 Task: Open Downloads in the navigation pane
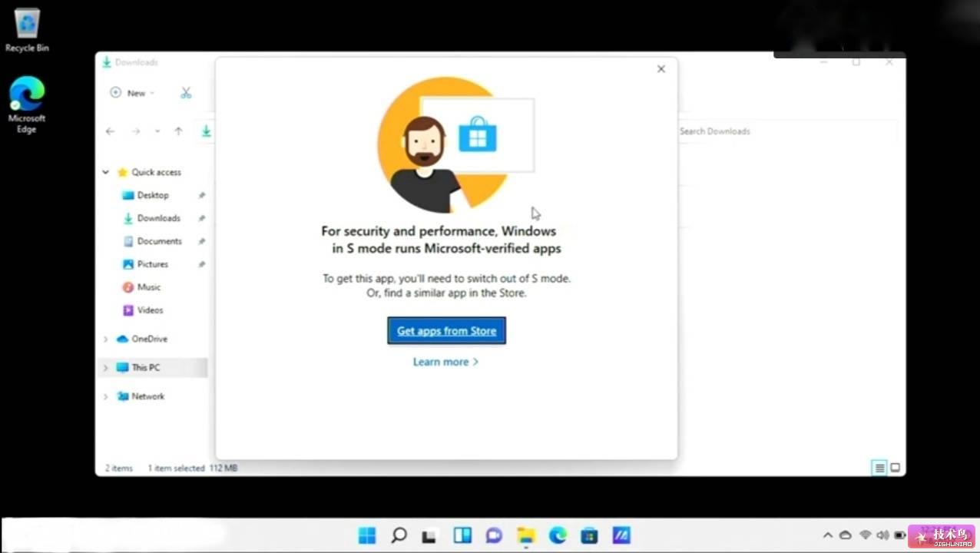(158, 218)
